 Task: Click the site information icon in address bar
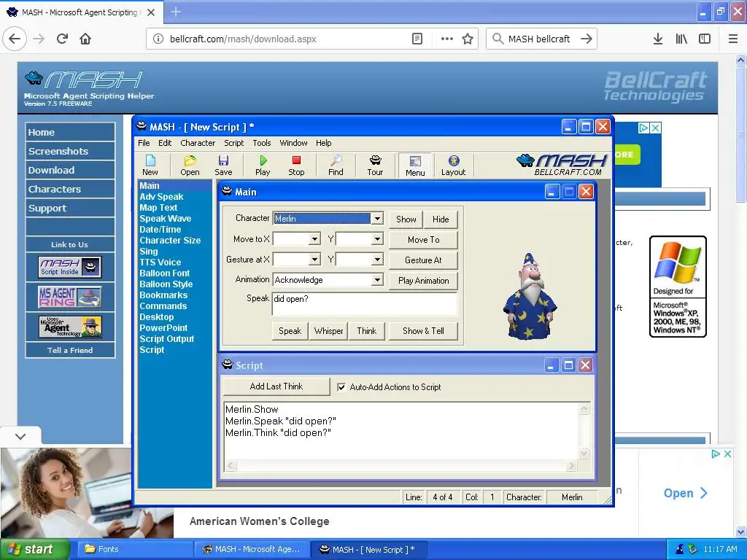click(158, 39)
